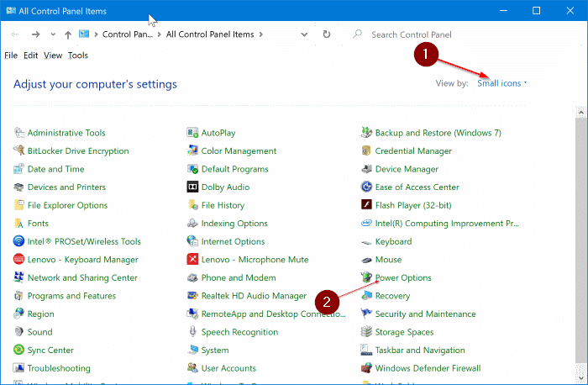
Task: Click the Dolby Audio icon
Action: click(192, 187)
